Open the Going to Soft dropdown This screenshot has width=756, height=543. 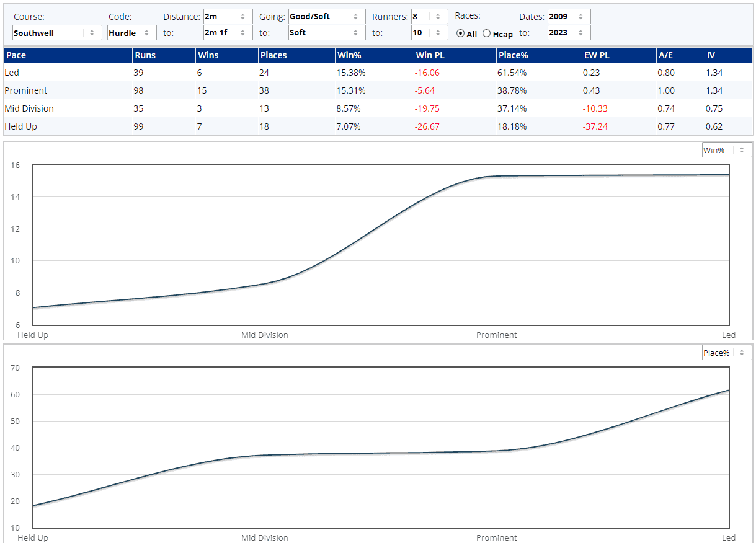tap(327, 33)
